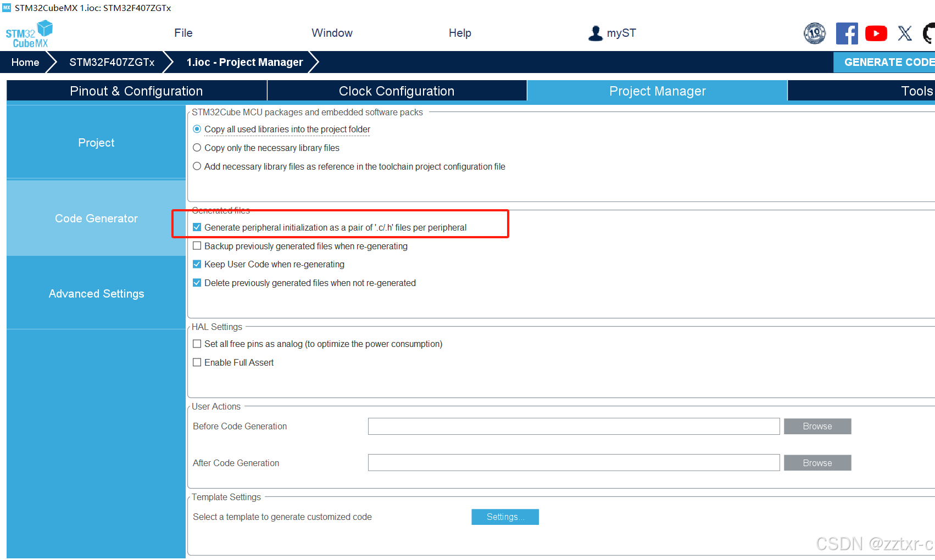Open the Facebook icon link
The image size is (935, 560).
point(847,33)
